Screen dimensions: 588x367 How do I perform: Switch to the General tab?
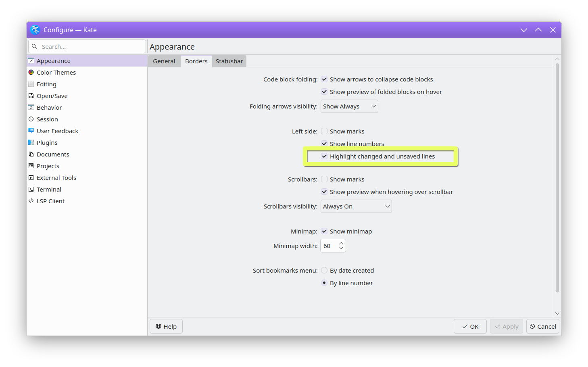[164, 61]
